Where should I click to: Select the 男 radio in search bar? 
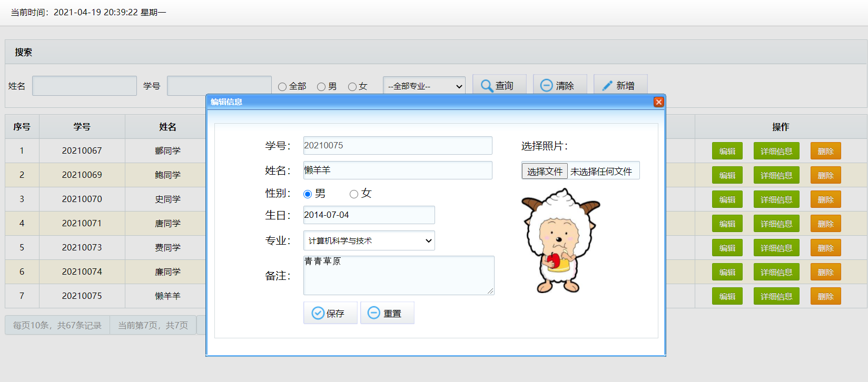(x=321, y=87)
